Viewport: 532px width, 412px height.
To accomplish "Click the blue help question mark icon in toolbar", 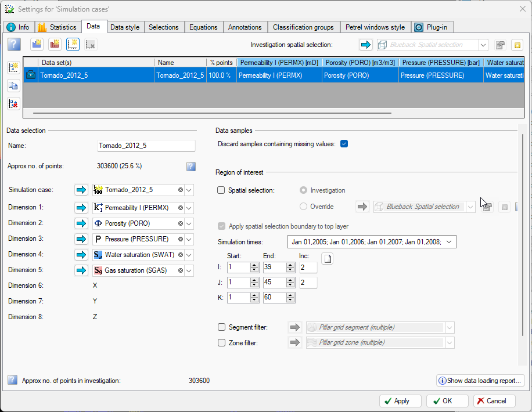I will coord(15,45).
